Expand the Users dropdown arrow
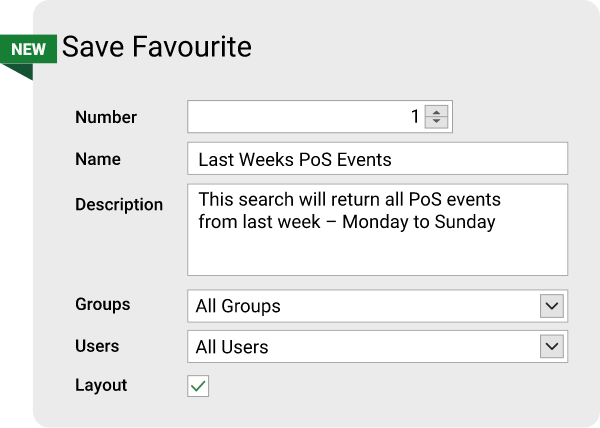600x428 pixels. (551, 346)
